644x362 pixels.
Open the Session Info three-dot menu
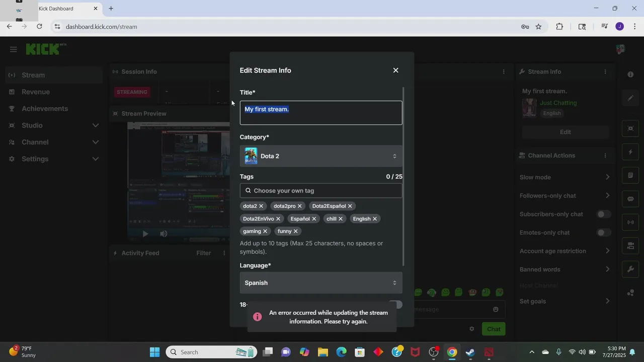[504, 72]
